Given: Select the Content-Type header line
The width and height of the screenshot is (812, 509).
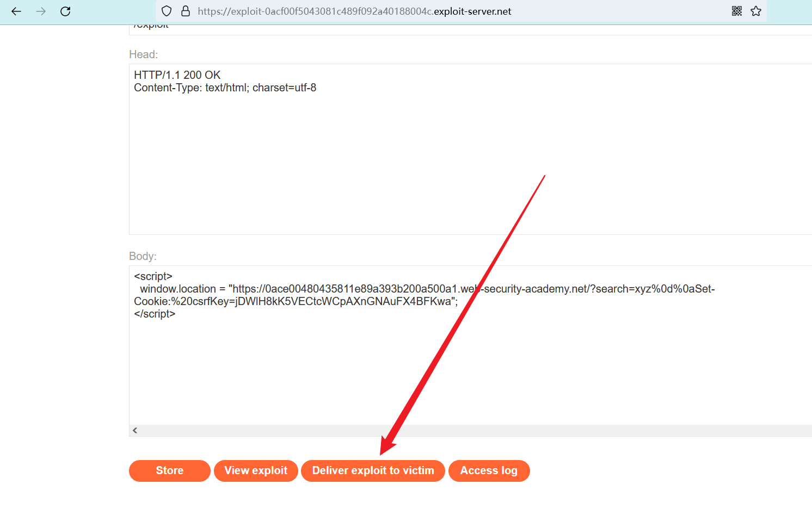Looking at the screenshot, I should tap(225, 88).
